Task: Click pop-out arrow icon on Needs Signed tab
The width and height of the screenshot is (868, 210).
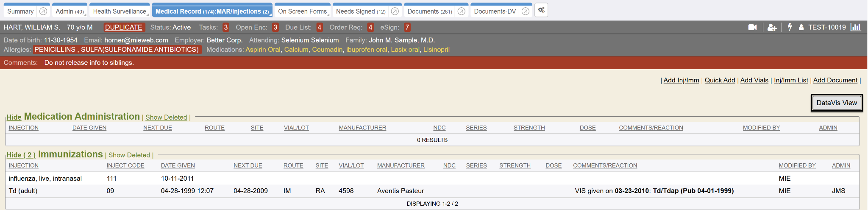Action: 395,11
